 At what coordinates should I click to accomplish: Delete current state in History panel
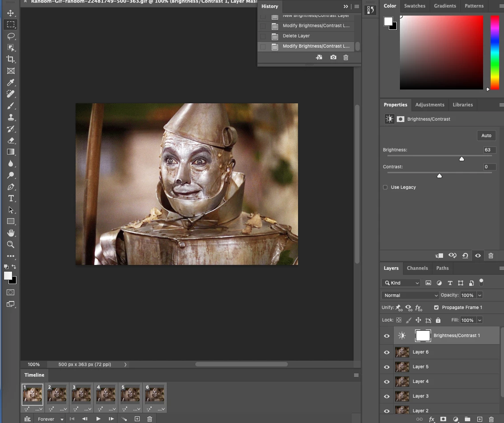pos(346,57)
